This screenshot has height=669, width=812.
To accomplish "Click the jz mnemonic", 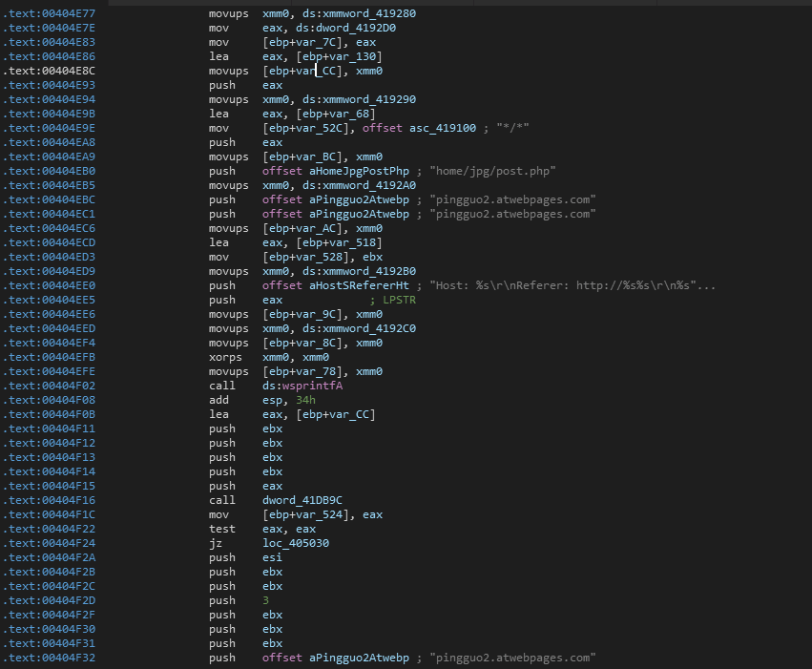I will (216, 544).
